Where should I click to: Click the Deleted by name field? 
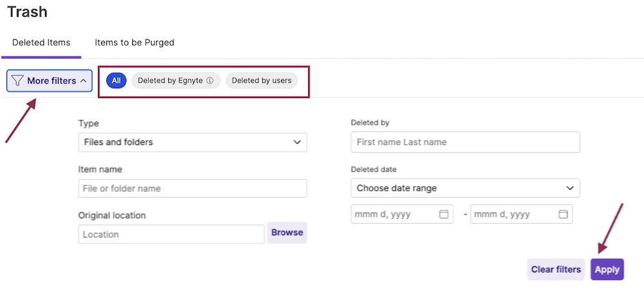coord(465,142)
